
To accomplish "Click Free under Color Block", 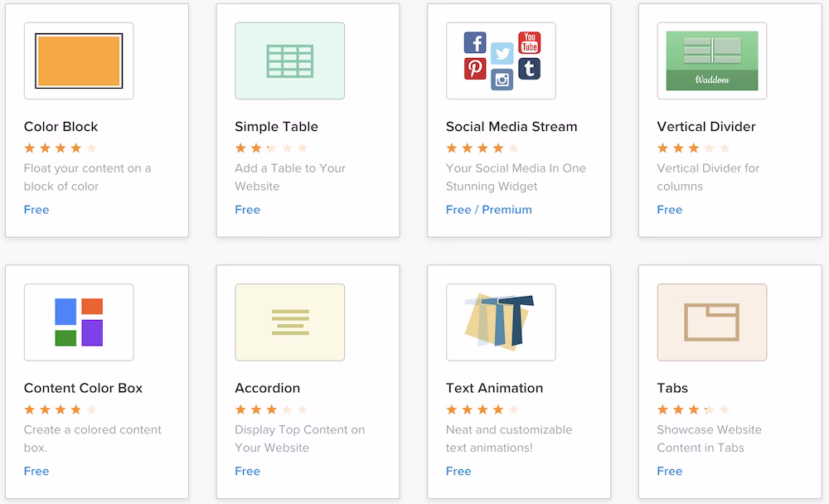I will [36, 210].
